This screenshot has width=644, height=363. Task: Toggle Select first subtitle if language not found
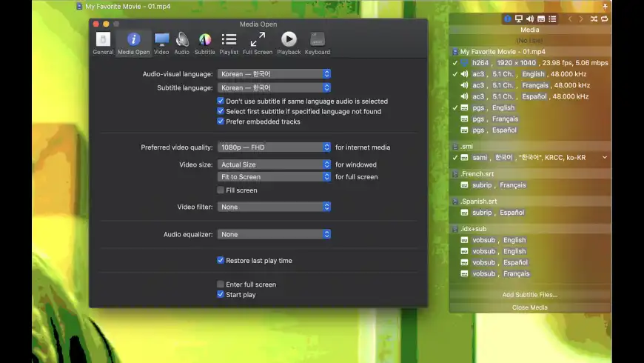(x=221, y=111)
